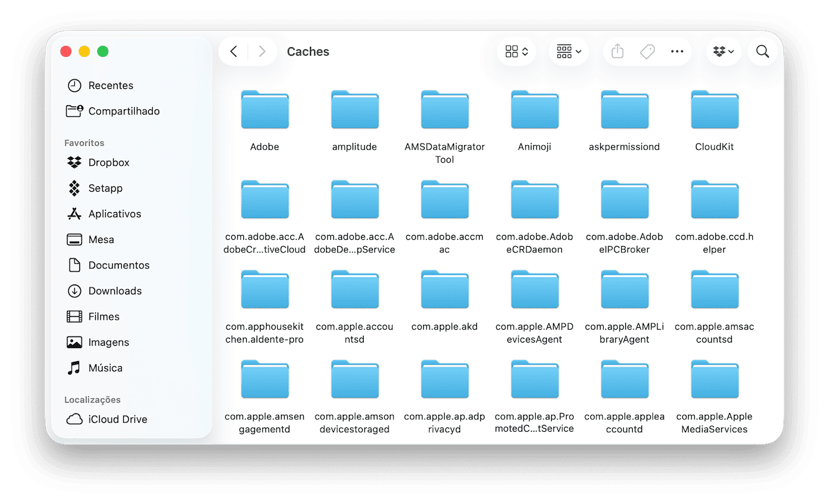The height and width of the screenshot is (504, 829).
Task: Open Compartilhado in the sidebar
Action: pyautogui.click(x=113, y=111)
